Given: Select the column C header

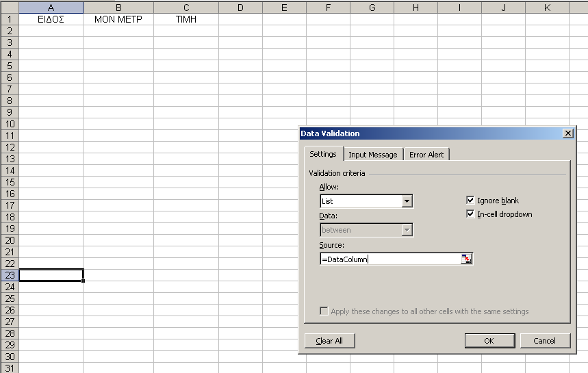Looking at the screenshot, I should (186, 8).
